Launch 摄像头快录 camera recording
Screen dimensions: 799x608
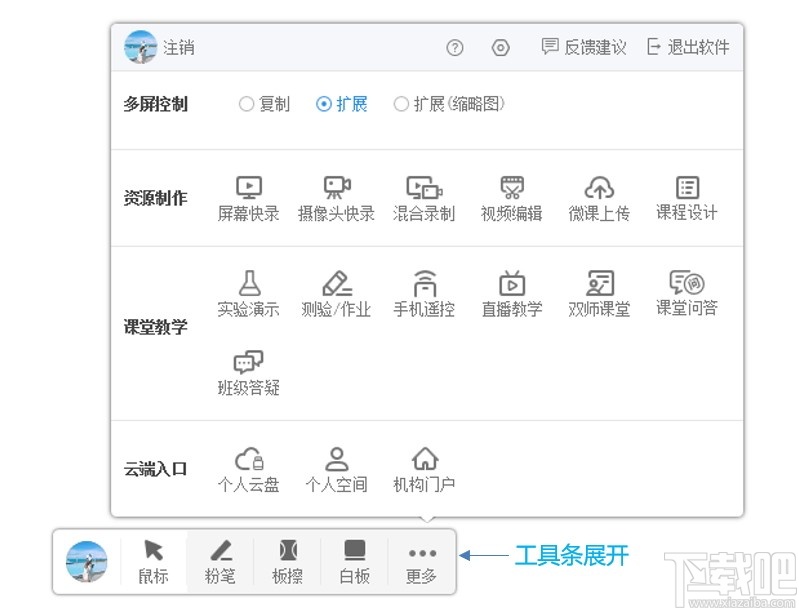coord(336,199)
